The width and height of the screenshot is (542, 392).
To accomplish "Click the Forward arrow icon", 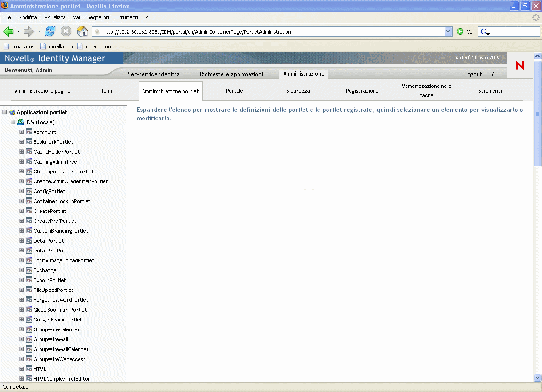I will click(x=29, y=32).
